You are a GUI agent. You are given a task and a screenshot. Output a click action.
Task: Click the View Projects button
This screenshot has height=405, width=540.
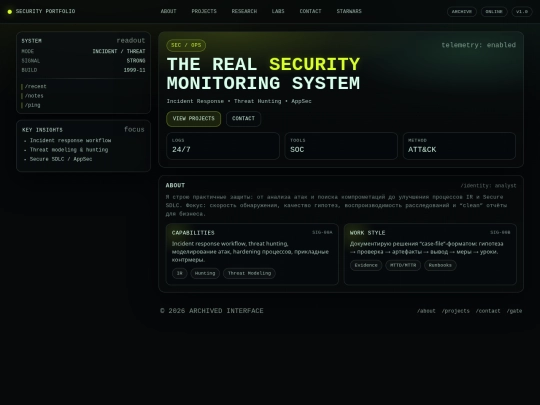pos(194,119)
